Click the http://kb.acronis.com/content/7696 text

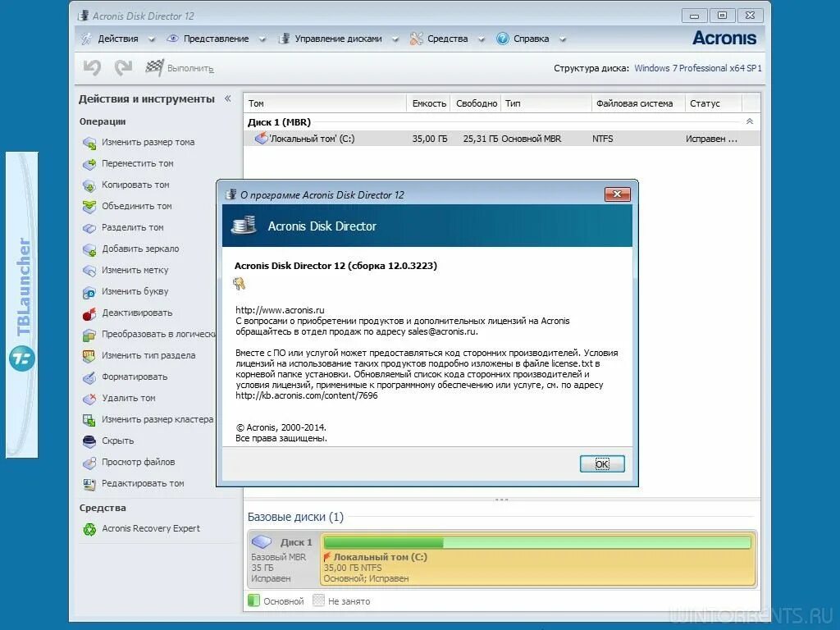tap(307, 395)
